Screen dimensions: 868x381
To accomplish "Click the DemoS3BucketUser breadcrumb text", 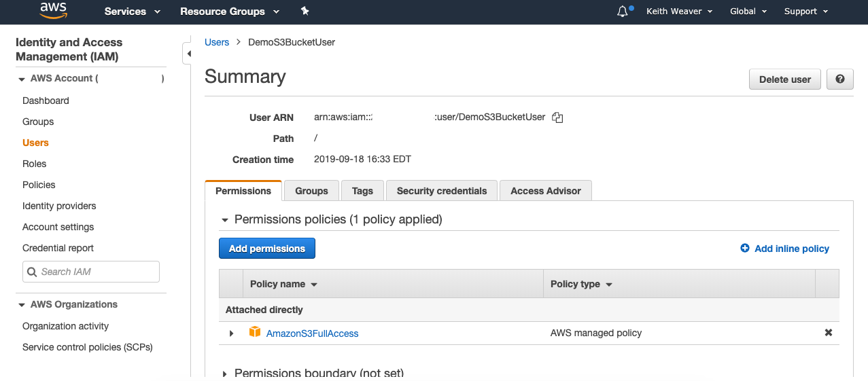I will pyautogui.click(x=292, y=42).
